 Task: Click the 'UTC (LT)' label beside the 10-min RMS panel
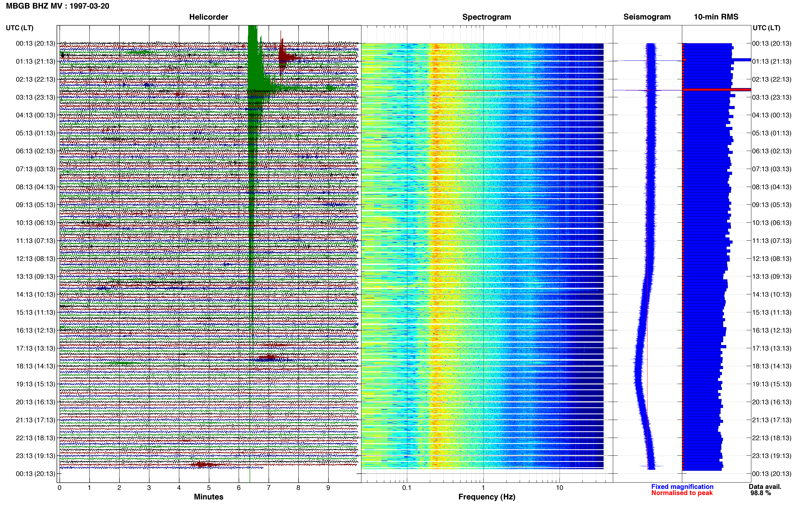tap(766, 28)
